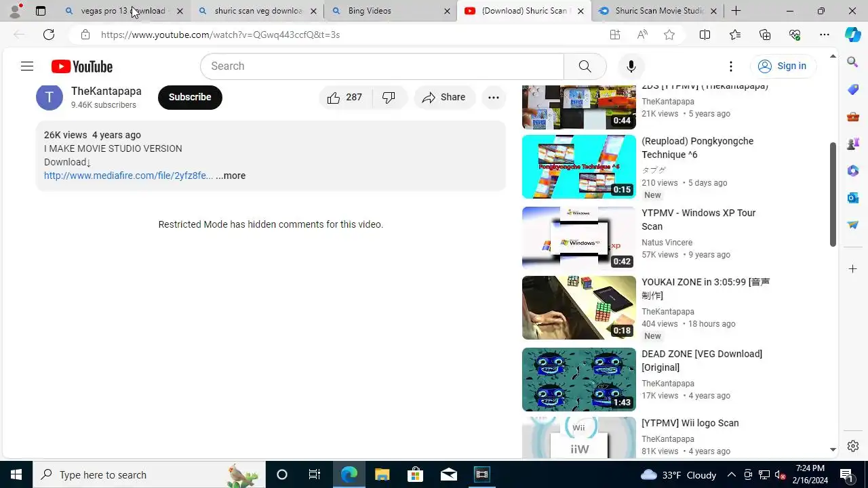The width and height of the screenshot is (868, 488).
Task: Show hidden system tray icons
Action: click(732, 474)
